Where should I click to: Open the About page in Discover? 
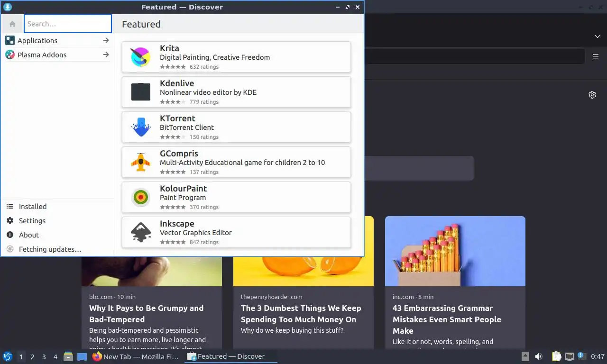(x=57, y=235)
